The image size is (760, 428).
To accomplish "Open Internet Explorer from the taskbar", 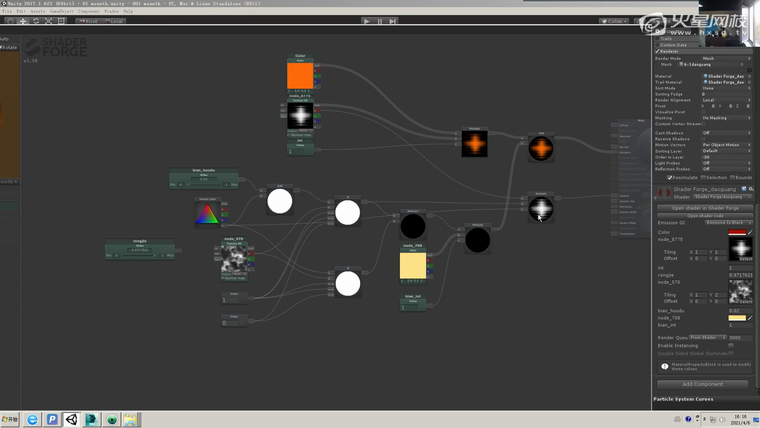I will 32,420.
